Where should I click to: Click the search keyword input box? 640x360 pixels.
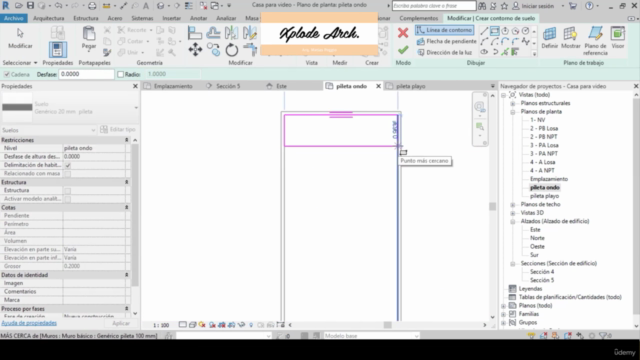(x=433, y=6)
